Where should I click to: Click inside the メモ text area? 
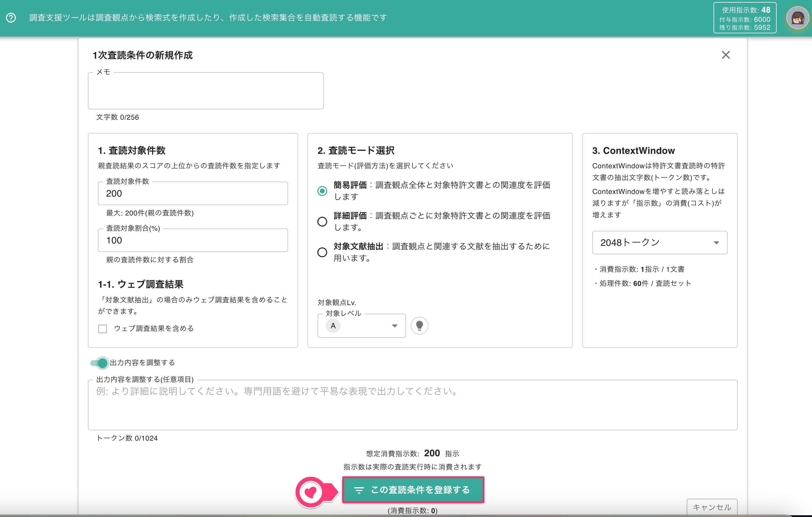pyautogui.click(x=206, y=91)
